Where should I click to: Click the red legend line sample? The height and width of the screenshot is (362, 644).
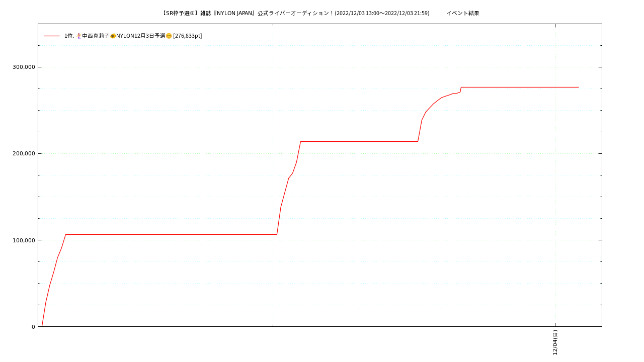click(52, 36)
